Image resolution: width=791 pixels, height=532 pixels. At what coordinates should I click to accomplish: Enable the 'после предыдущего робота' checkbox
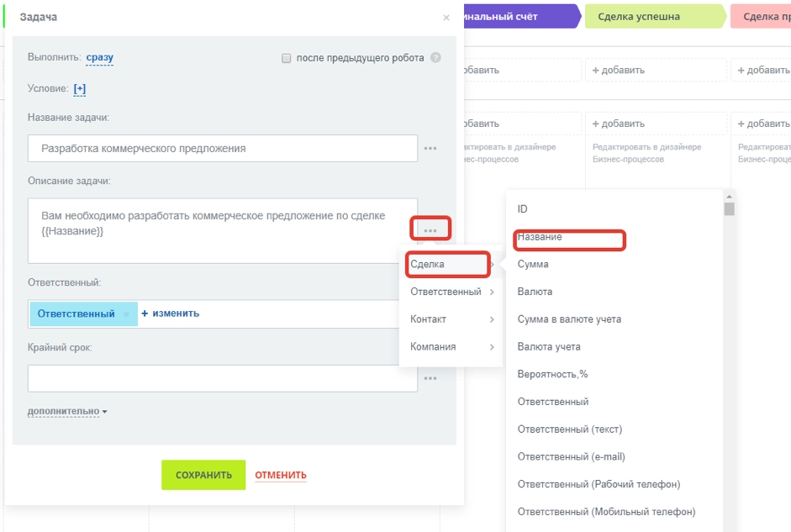pos(287,58)
